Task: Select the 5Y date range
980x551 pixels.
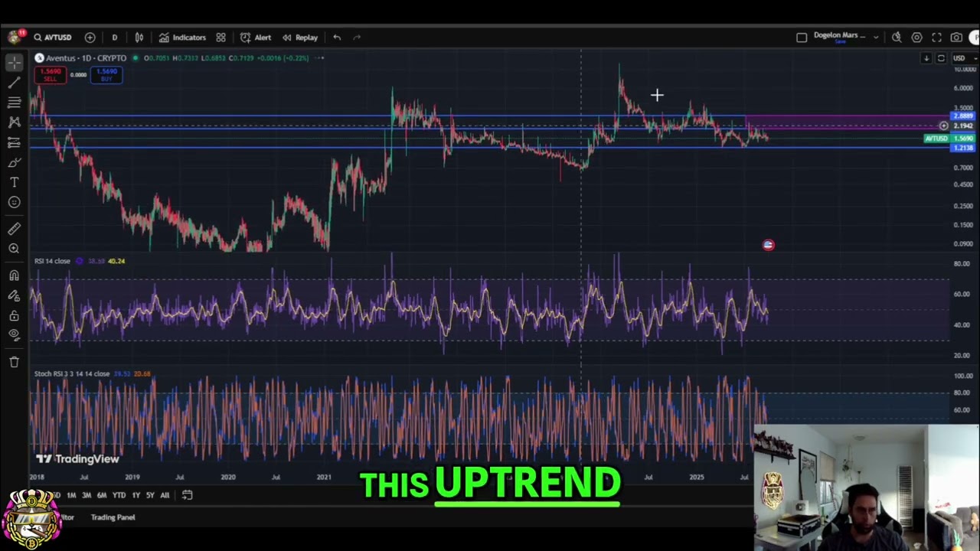Action: click(150, 495)
